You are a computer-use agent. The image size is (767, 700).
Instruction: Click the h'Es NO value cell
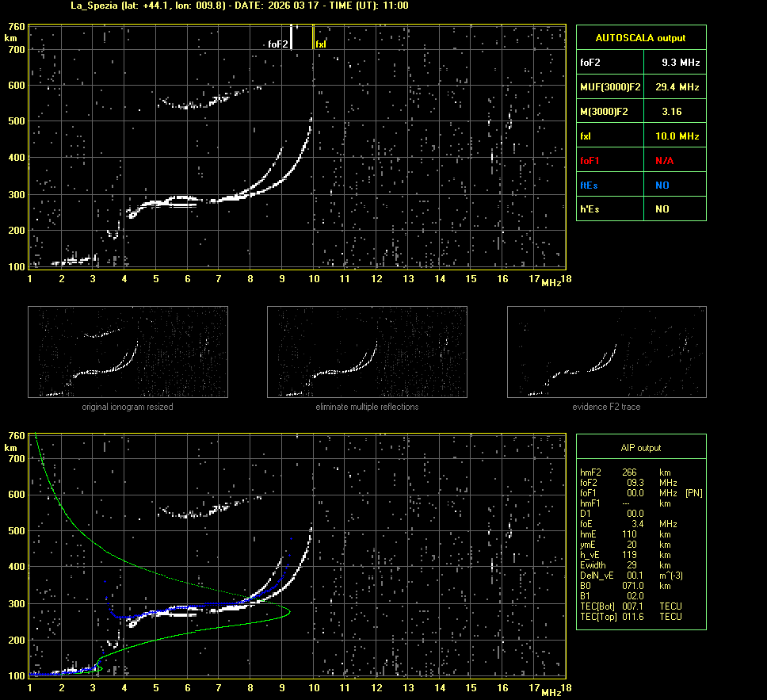tap(662, 209)
